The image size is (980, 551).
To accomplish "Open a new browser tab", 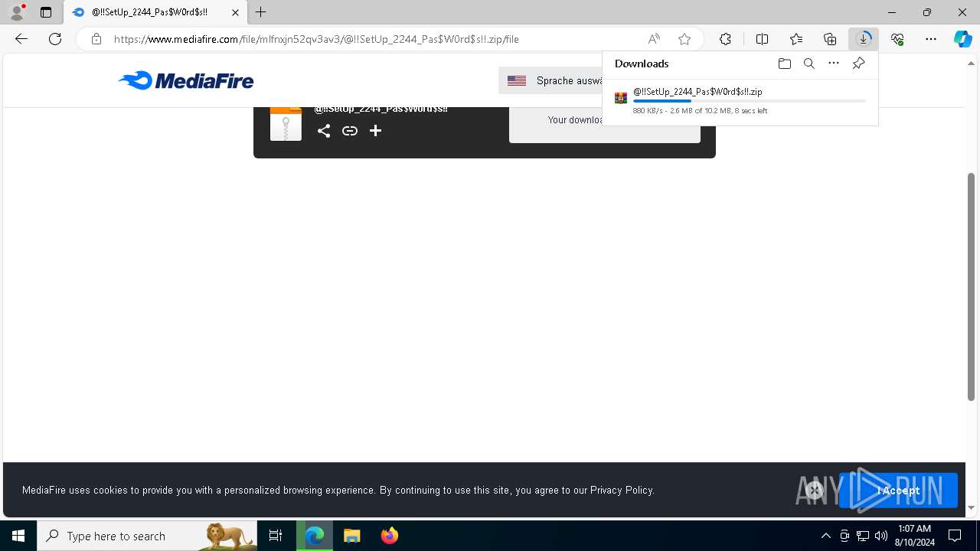I will point(261,12).
